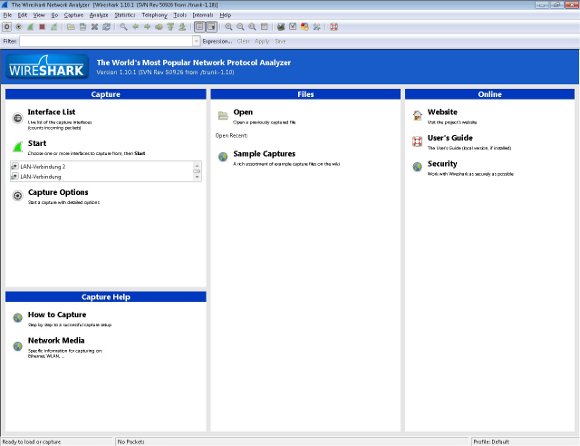Go to first packet toolbar icon
The image size is (580, 446).
click(x=171, y=27)
